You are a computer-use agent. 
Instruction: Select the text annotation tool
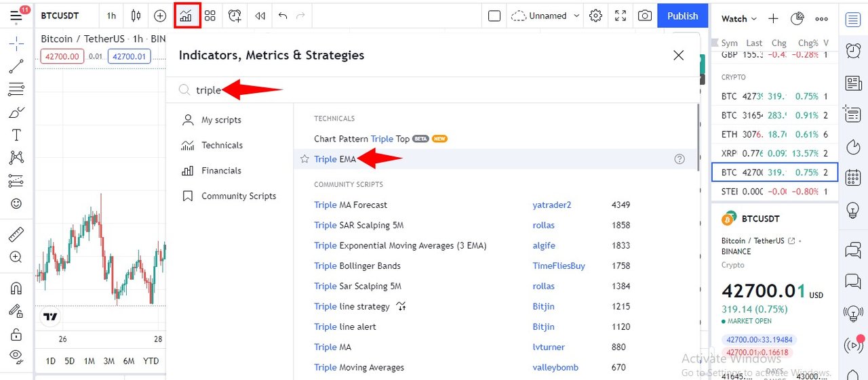16,135
